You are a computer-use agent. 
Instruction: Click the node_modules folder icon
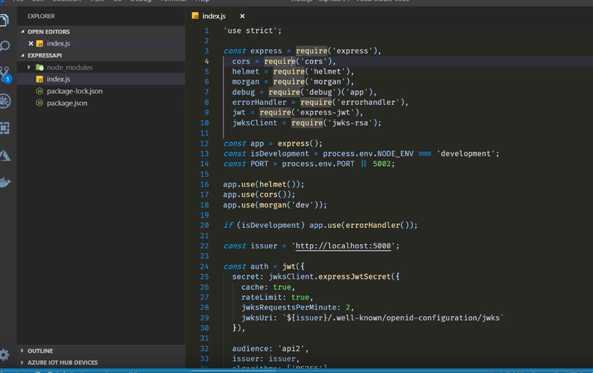pyautogui.click(x=39, y=67)
